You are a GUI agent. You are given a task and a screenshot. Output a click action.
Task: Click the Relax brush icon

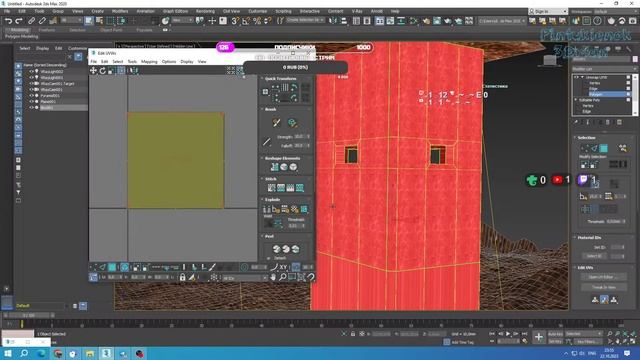[x=292, y=122]
